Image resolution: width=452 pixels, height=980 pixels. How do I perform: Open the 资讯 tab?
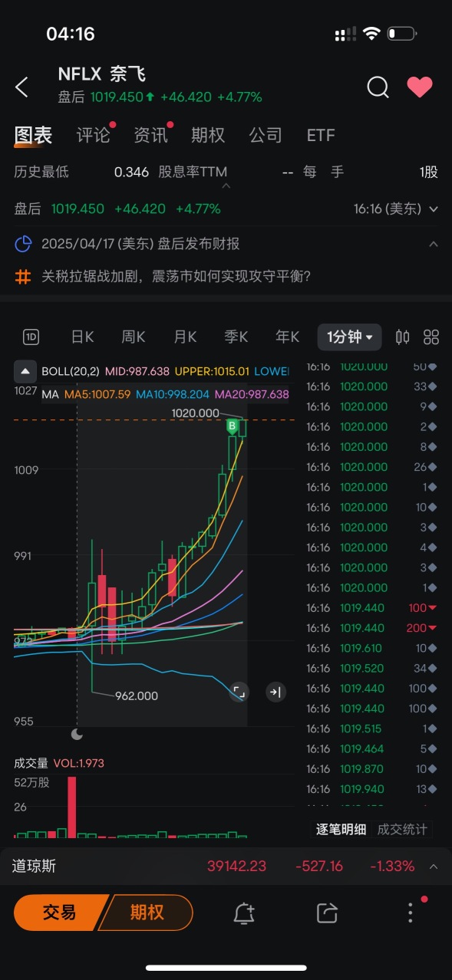(x=150, y=136)
